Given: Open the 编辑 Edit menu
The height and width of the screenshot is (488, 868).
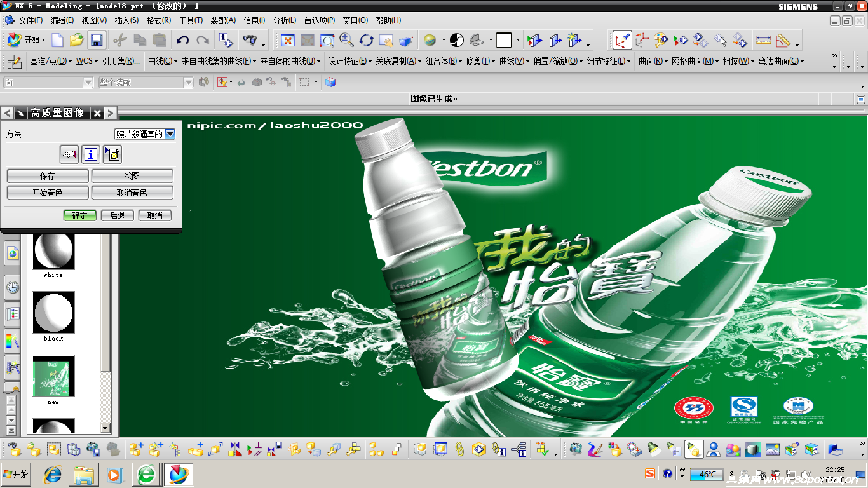Looking at the screenshot, I should [62, 21].
